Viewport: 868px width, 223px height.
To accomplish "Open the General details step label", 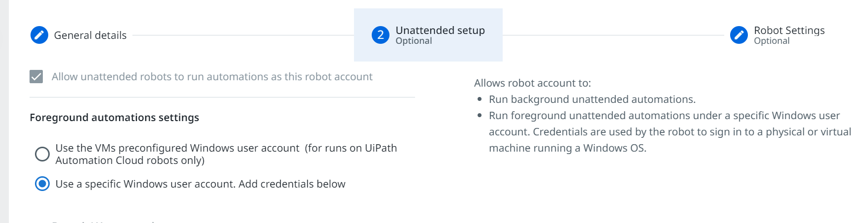I will 90,35.
